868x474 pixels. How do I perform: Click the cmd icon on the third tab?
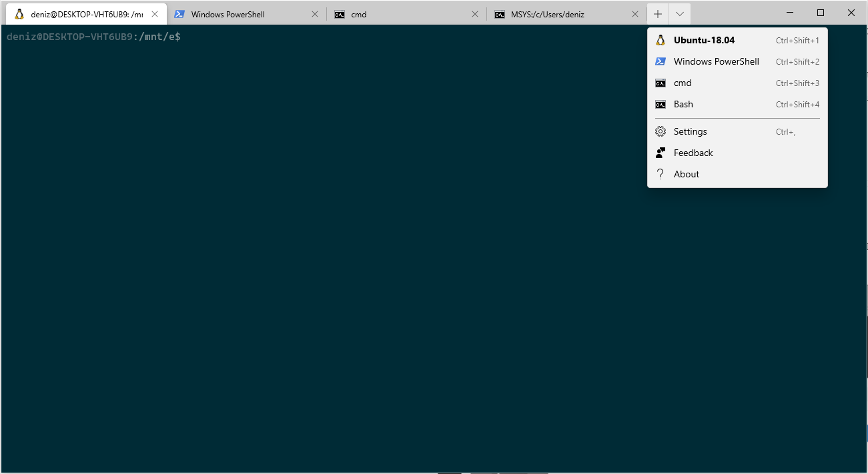(x=340, y=14)
